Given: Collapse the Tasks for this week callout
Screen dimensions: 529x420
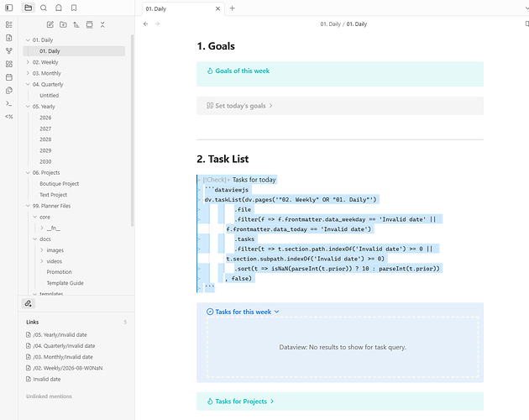Looking at the screenshot, I should [276, 312].
